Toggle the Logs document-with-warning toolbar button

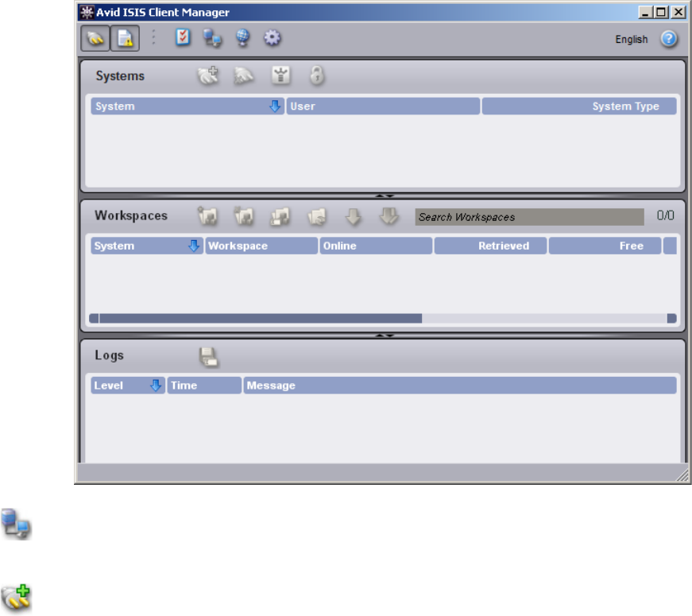point(125,38)
